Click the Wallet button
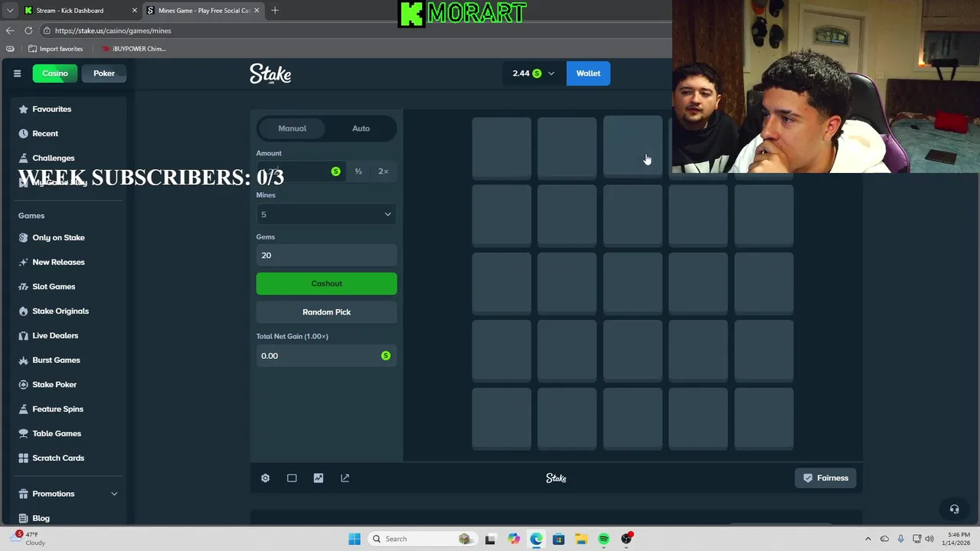 point(588,73)
